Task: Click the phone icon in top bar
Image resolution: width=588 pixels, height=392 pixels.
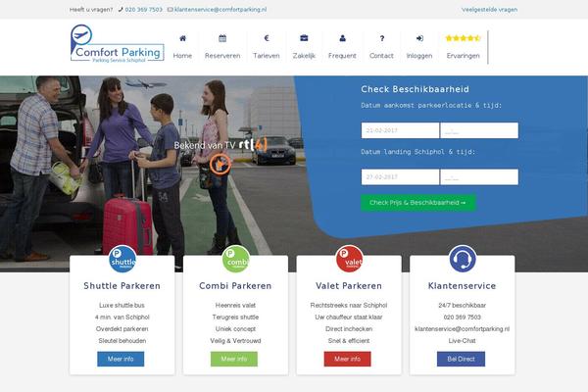Action: [121, 10]
